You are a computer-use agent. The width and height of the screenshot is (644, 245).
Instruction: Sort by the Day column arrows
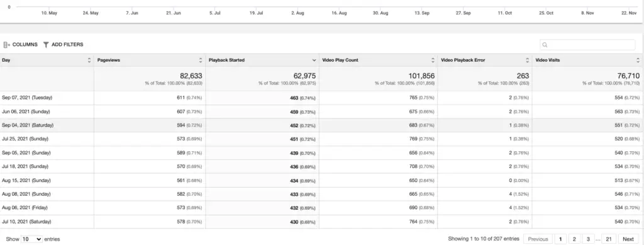[x=89, y=60]
